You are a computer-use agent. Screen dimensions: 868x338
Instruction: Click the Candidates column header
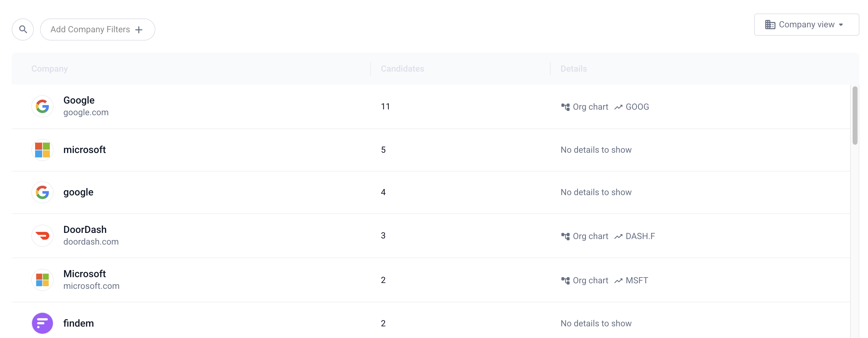tap(402, 69)
